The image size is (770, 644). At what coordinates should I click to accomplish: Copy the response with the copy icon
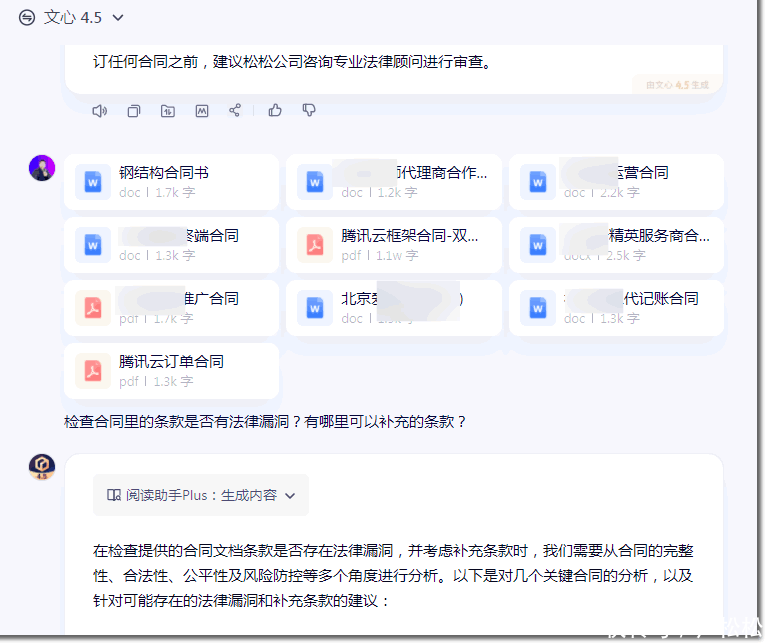[134, 111]
